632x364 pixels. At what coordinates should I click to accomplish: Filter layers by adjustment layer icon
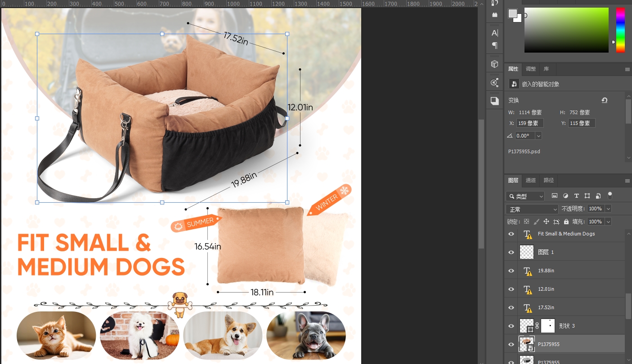tap(565, 196)
